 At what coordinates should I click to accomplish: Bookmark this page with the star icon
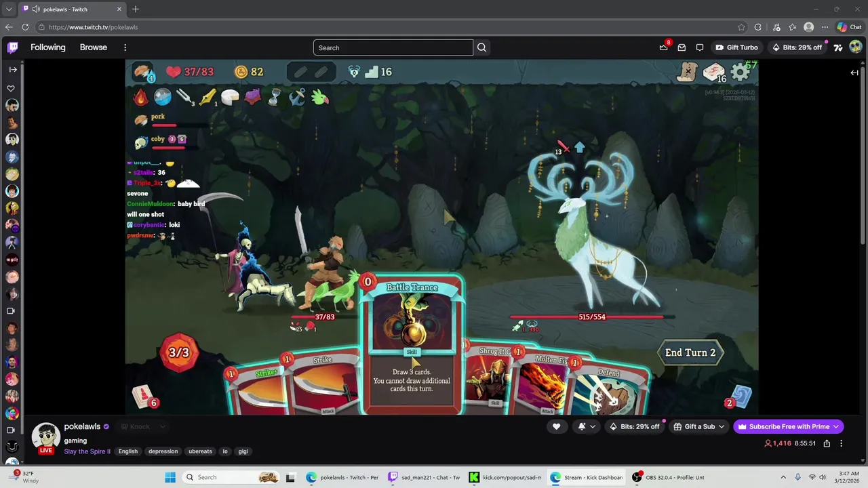pos(741,27)
